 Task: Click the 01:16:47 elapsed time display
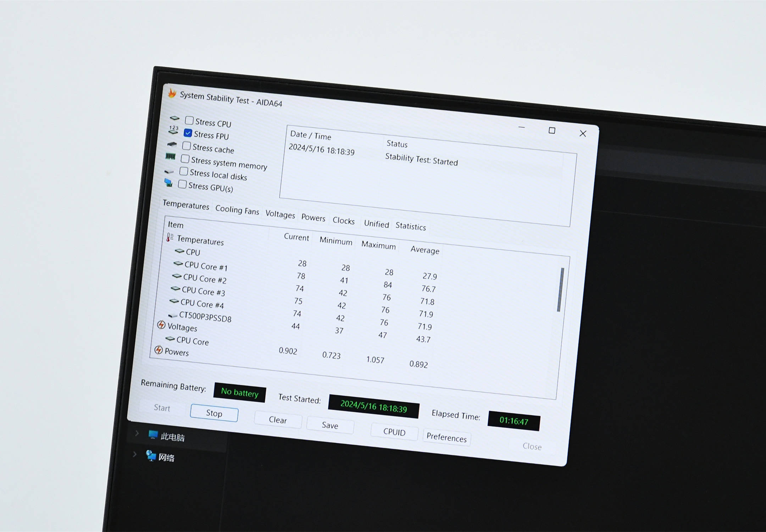514,421
